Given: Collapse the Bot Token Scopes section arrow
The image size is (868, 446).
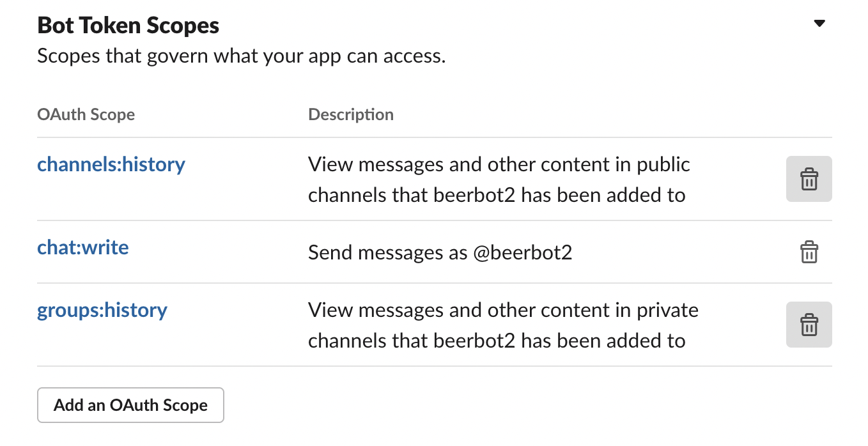Looking at the screenshot, I should pyautogui.click(x=819, y=24).
